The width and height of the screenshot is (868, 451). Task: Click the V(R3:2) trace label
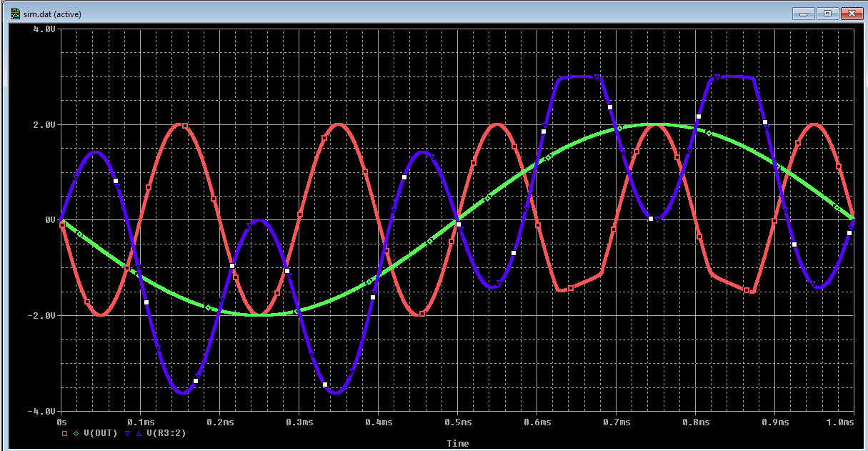(168, 433)
